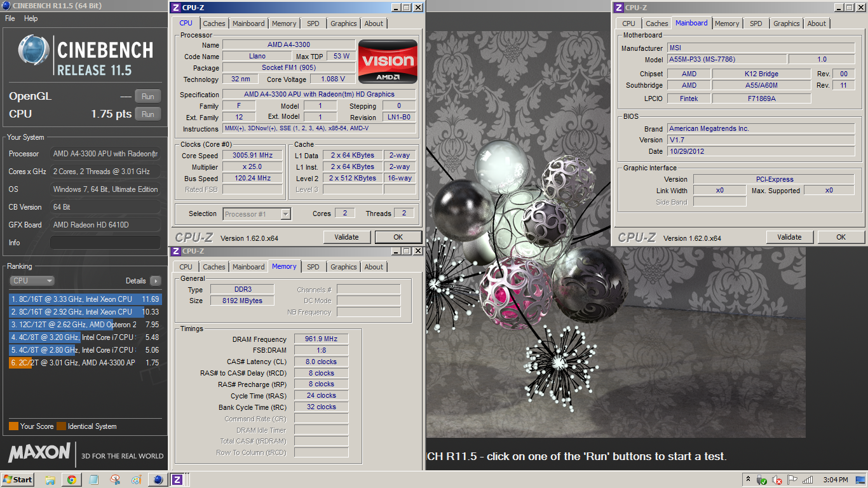Click the Z icon in Memory window title bar
This screenshot has height=488, width=868.
(176, 251)
